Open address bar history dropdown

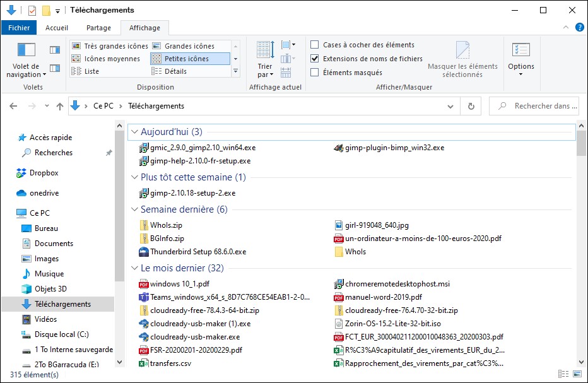[x=454, y=107]
